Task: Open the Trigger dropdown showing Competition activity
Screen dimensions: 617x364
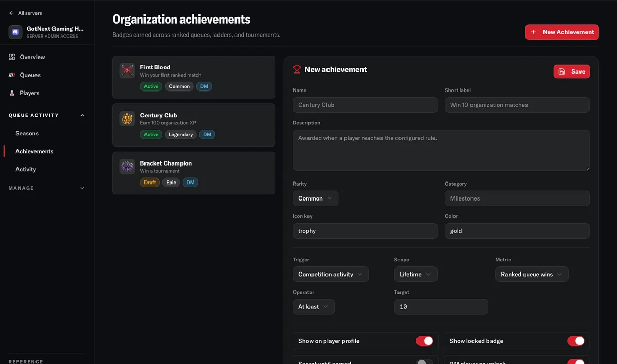Action: click(331, 274)
